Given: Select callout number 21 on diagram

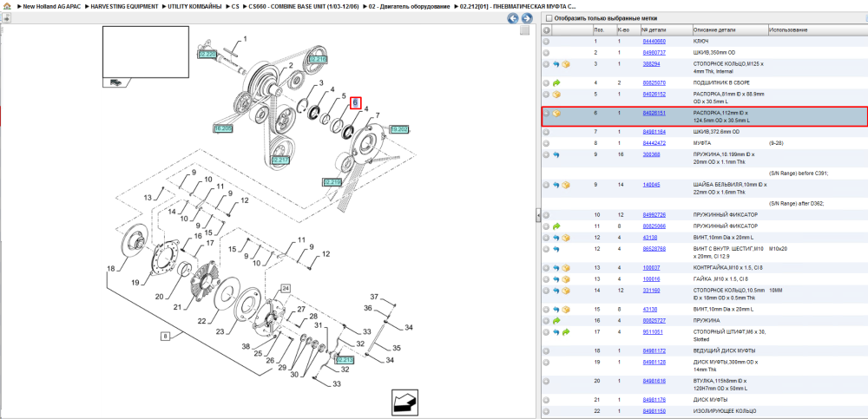Looking at the screenshot, I should pyautogui.click(x=178, y=308).
